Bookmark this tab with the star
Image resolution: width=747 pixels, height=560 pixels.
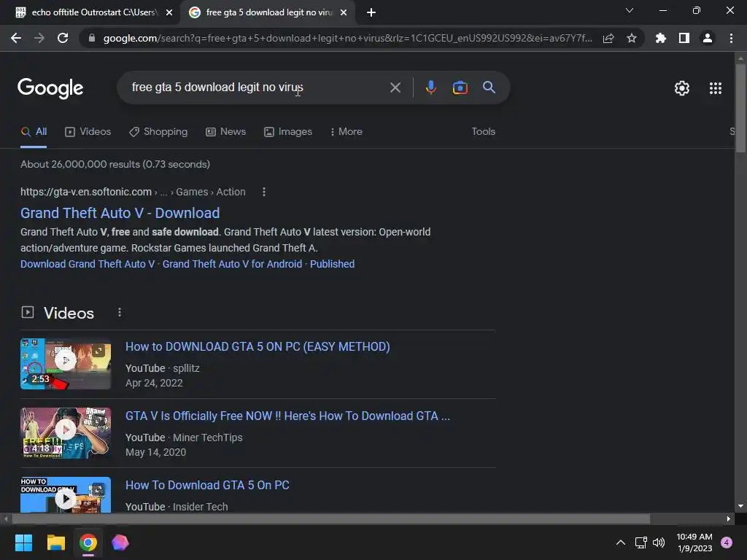[x=632, y=38]
